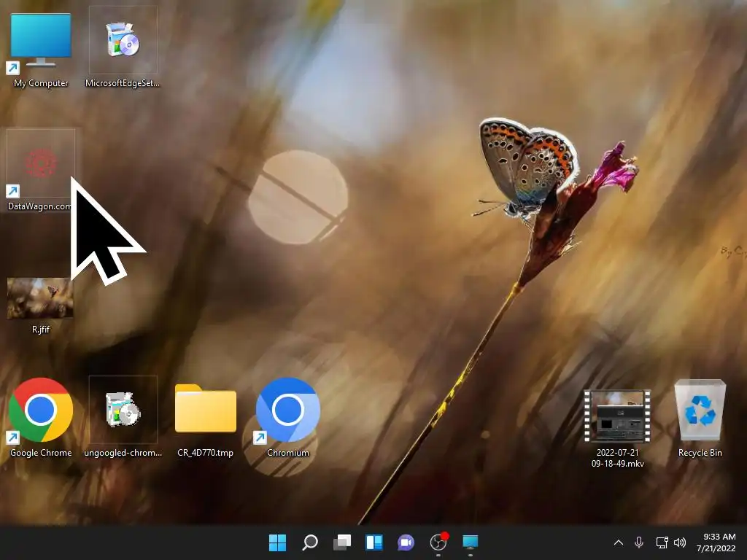
Task: Open Task View on the taskbar
Action: (x=342, y=542)
